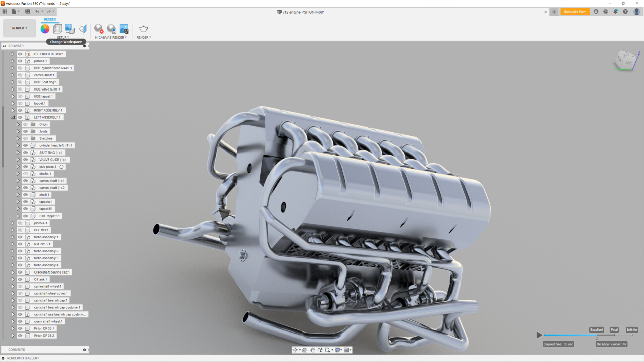
Task: Open the RENDER workspace menu
Action: tap(19, 28)
